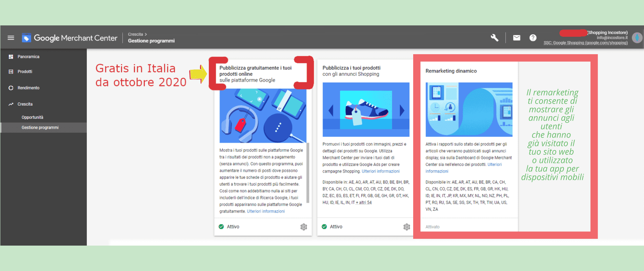
Task: Open the help question mark icon
Action: [533, 38]
